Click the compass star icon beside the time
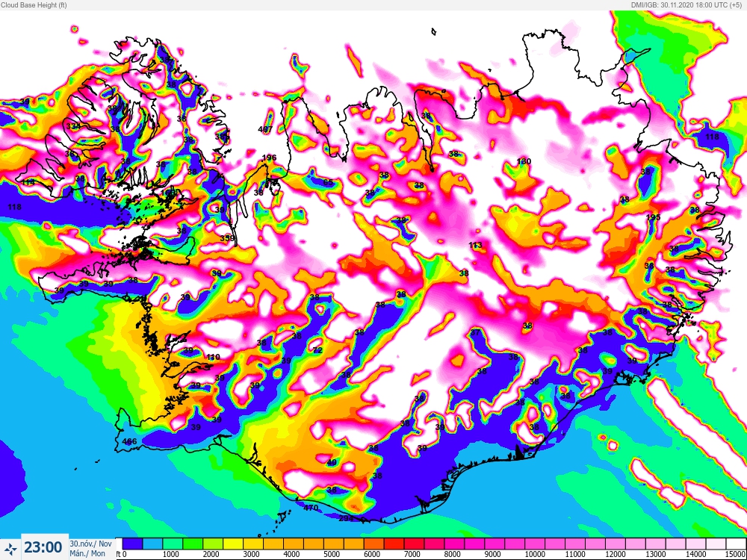This screenshot has height=560, width=747. pyautogui.click(x=10, y=549)
